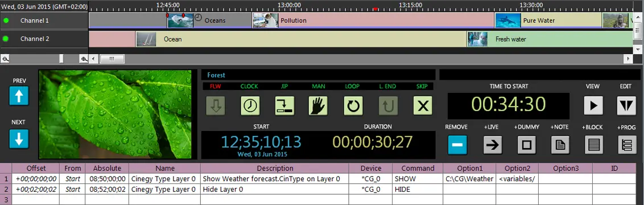
Task: Click the green leaf preview image
Action: coord(115,114)
